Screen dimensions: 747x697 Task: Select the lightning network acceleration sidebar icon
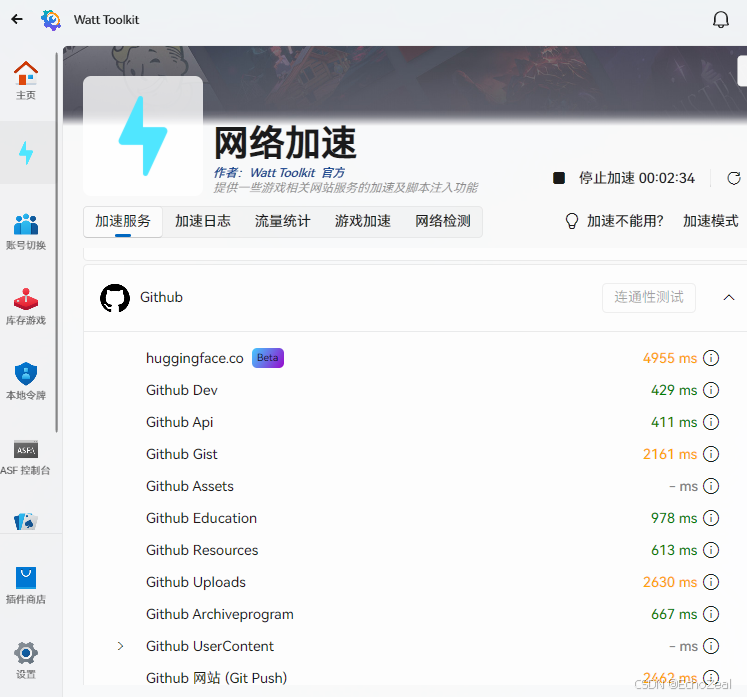[x=26, y=153]
